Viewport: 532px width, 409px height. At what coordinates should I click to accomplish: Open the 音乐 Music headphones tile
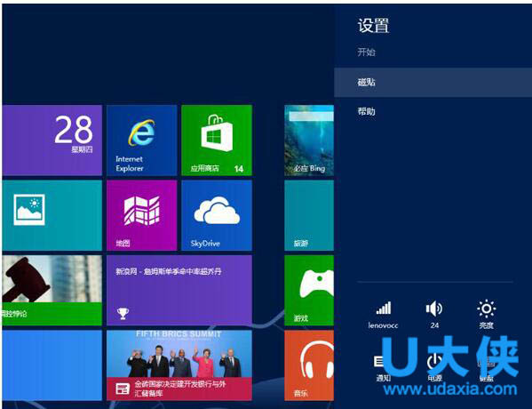[x=309, y=365]
